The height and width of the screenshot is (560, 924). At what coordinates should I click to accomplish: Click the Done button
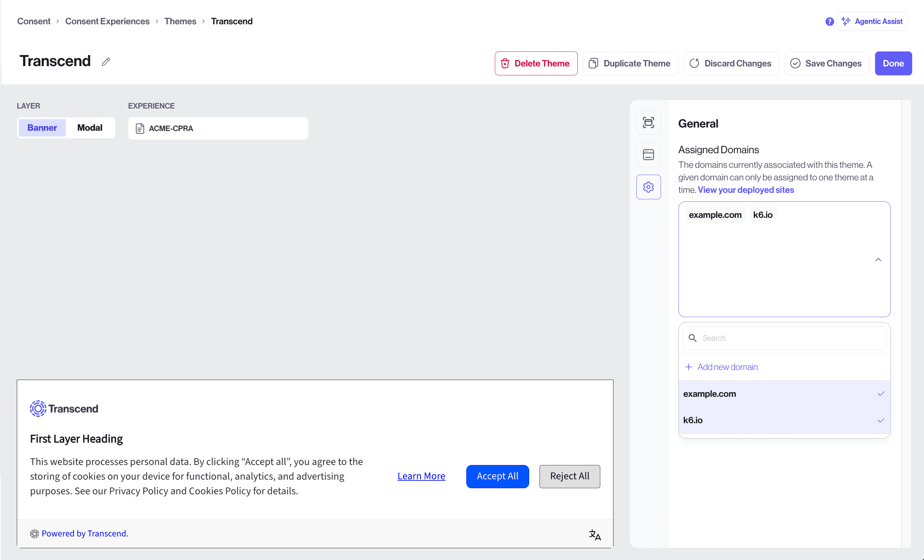pyautogui.click(x=893, y=63)
